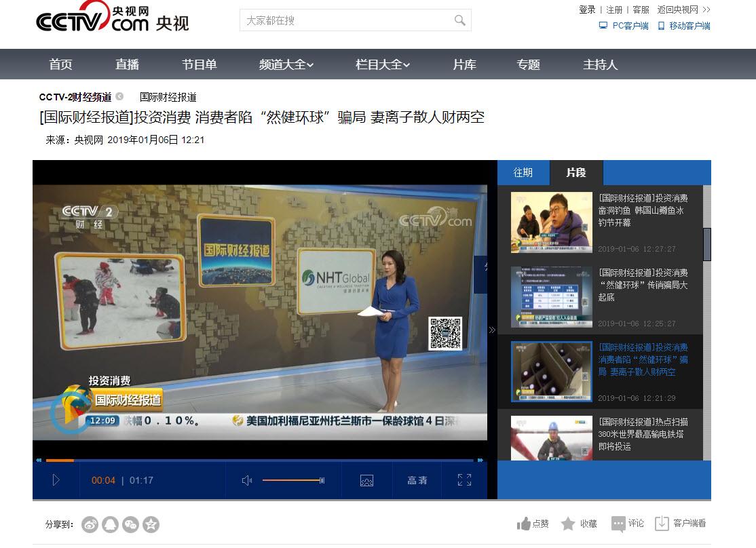Screen dimensions: 756x548
Task: Click the snapshot picture icon in player
Action: point(366,480)
